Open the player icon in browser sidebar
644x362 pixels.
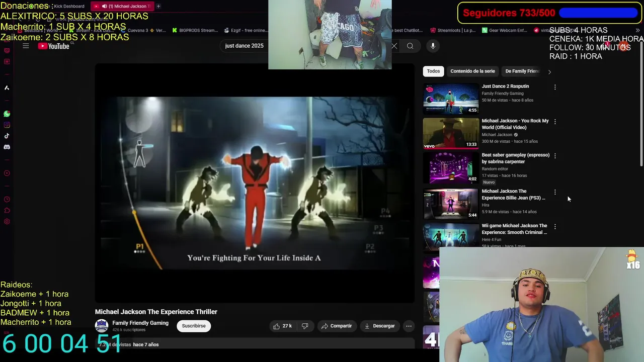pyautogui.click(x=7, y=173)
